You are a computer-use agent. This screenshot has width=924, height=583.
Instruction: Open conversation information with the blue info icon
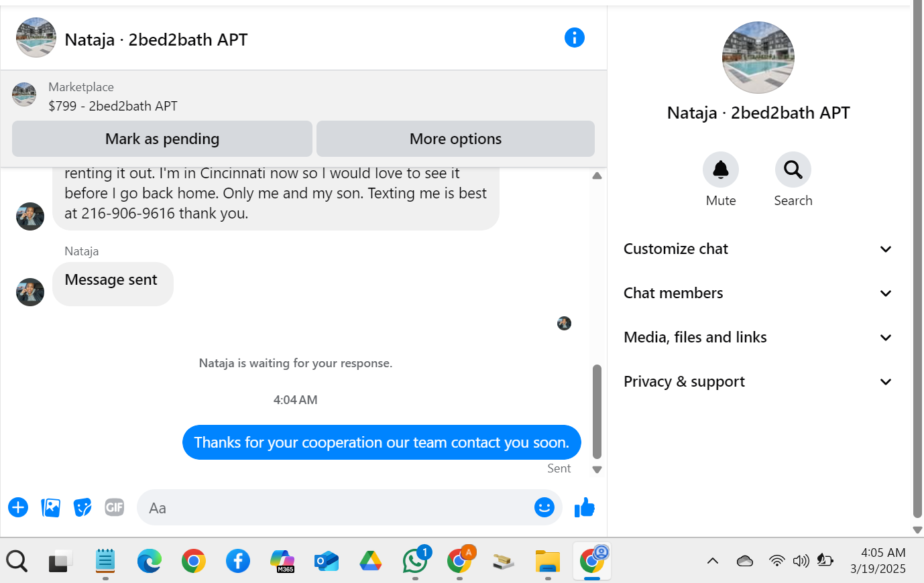coord(575,38)
